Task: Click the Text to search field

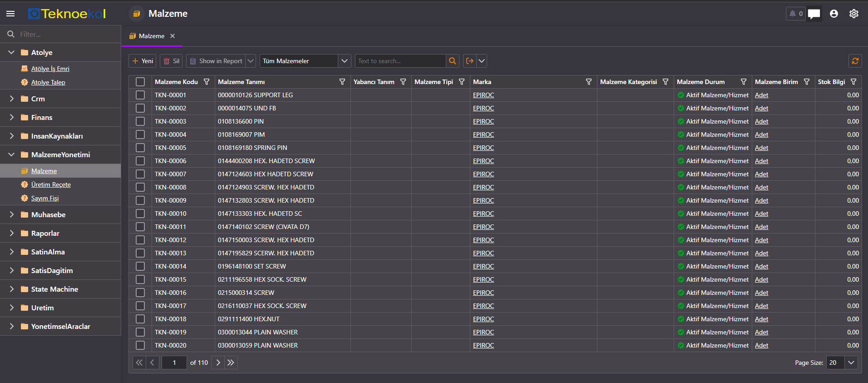Action: 400,61
